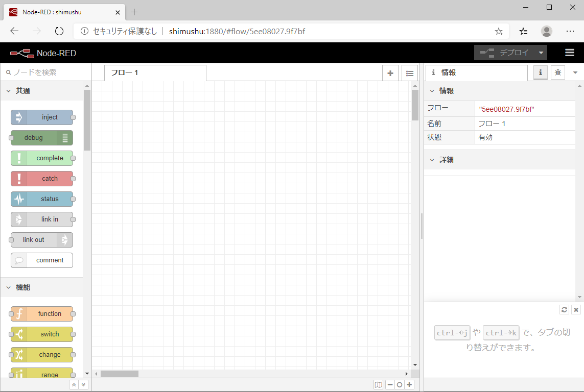The image size is (584, 392).
Task: Select the inject node in the palette
Action: 42,117
